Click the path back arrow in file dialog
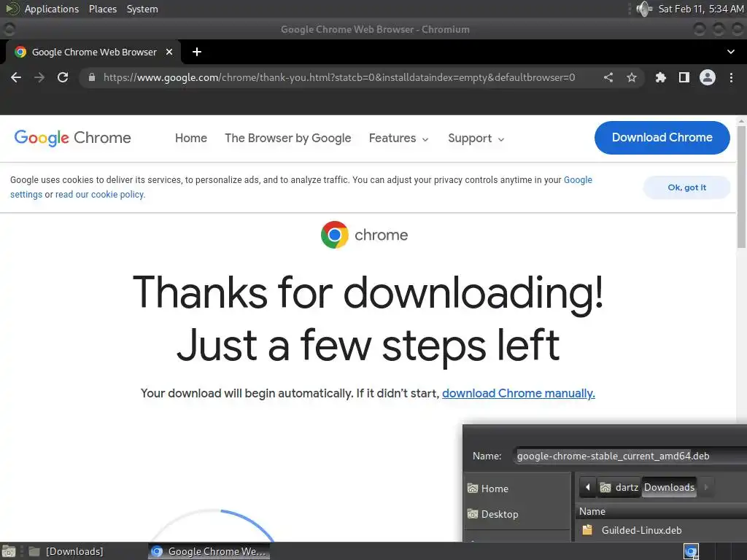 coord(587,487)
